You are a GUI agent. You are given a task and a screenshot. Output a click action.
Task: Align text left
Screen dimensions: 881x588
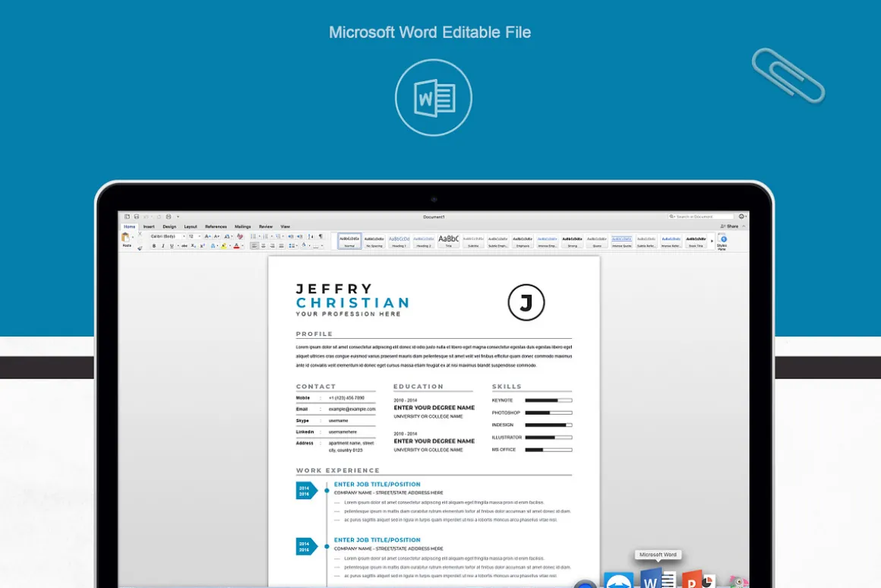pos(254,245)
